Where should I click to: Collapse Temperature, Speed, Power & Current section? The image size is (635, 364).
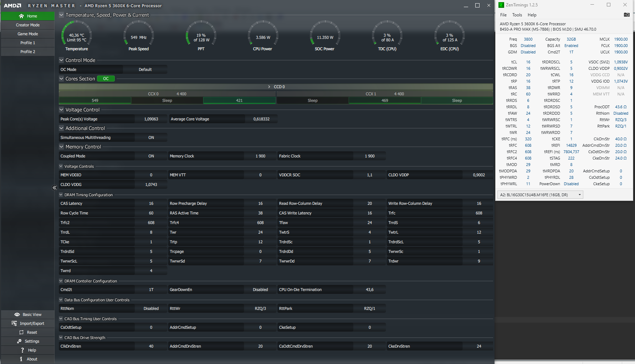[61, 15]
